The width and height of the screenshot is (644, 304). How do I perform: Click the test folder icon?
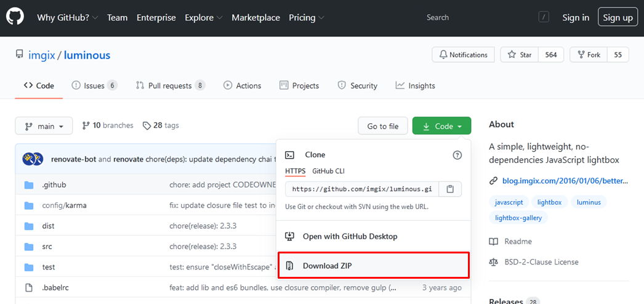tap(28, 268)
